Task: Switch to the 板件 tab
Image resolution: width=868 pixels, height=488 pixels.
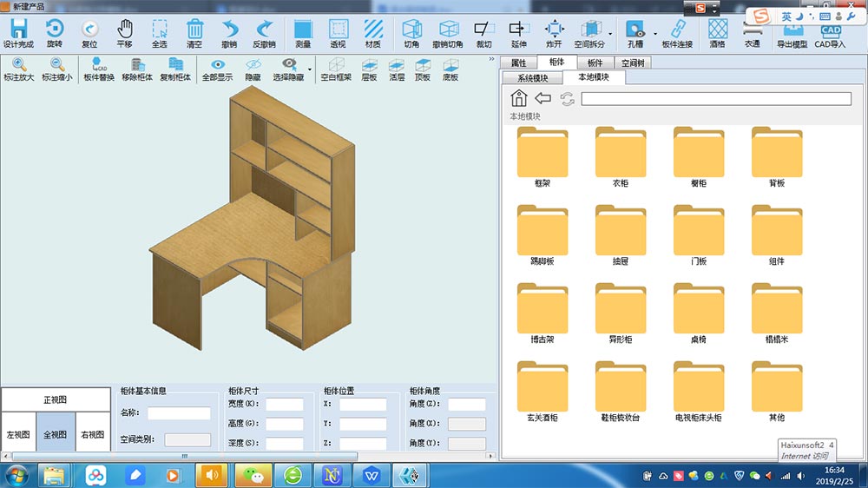Action: pyautogui.click(x=595, y=63)
